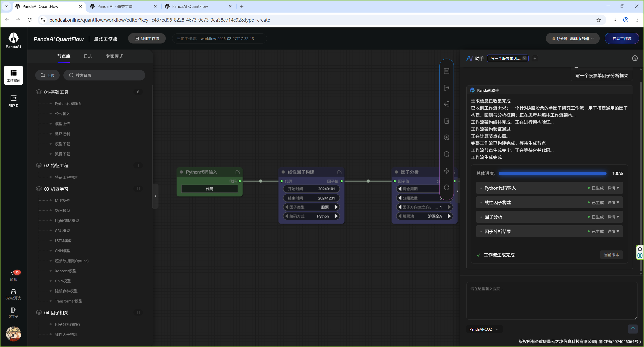This screenshot has width=644, height=347.
Task: Click the four-arrow move icon on canvas toolbar
Action: (447, 171)
